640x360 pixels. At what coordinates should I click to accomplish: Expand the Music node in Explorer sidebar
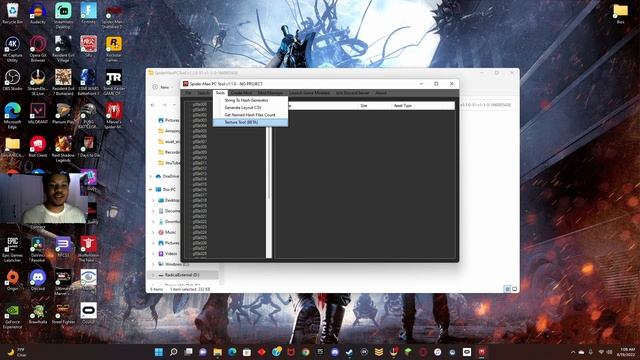(154, 232)
